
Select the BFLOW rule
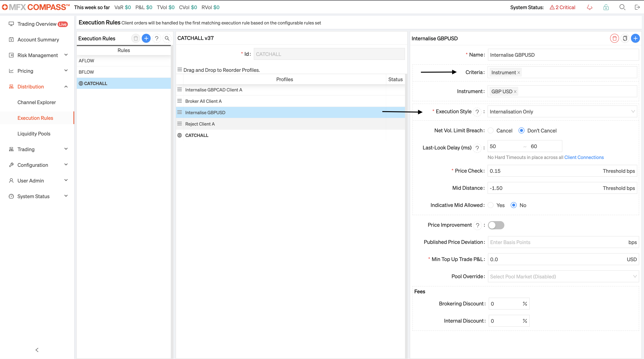(124, 72)
